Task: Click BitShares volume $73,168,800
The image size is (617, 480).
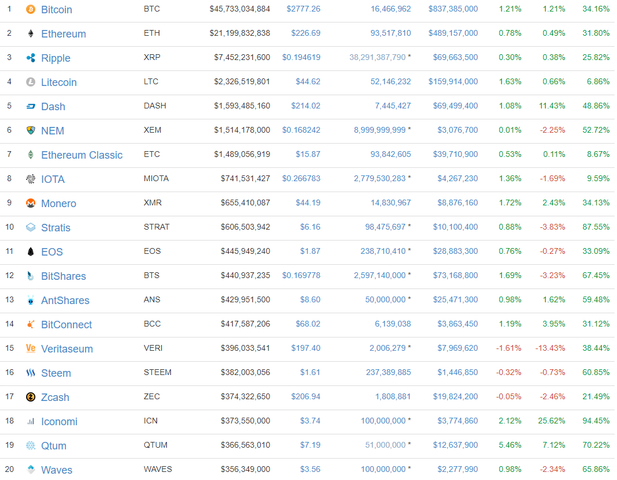Action: (x=456, y=275)
